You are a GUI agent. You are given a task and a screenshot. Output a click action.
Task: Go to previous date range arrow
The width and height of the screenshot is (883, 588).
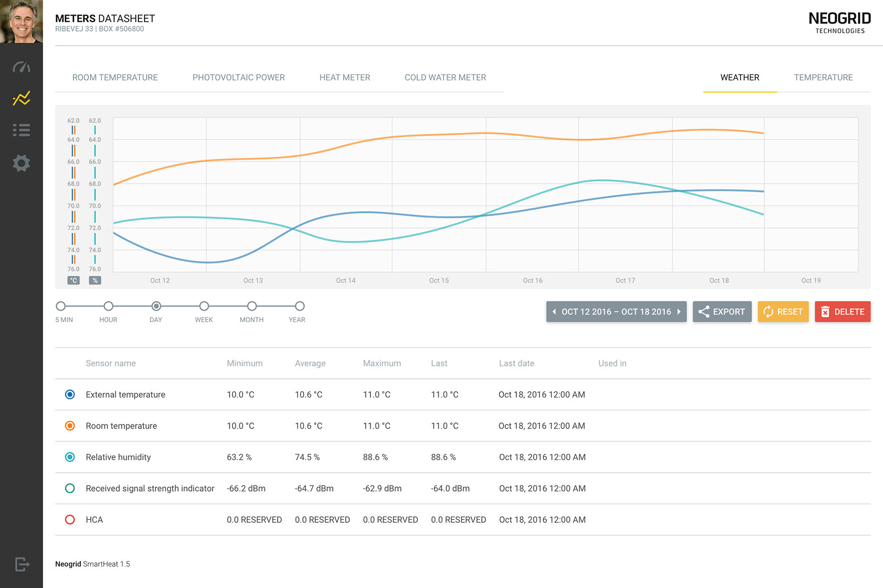coord(554,312)
